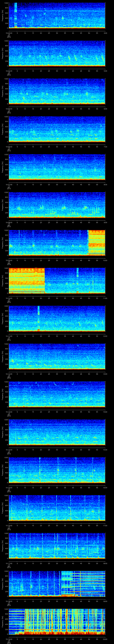Open the spectrogram panel starting at 19:04:00

click(57, 54)
